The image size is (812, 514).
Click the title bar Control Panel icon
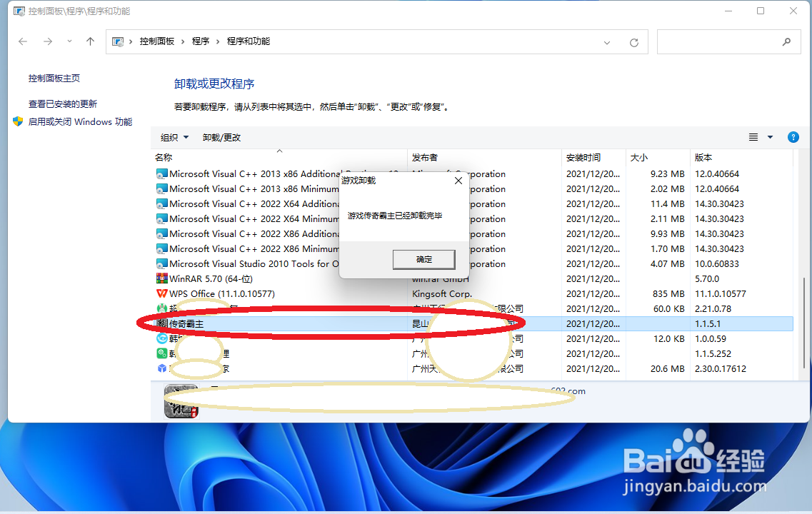[19, 11]
